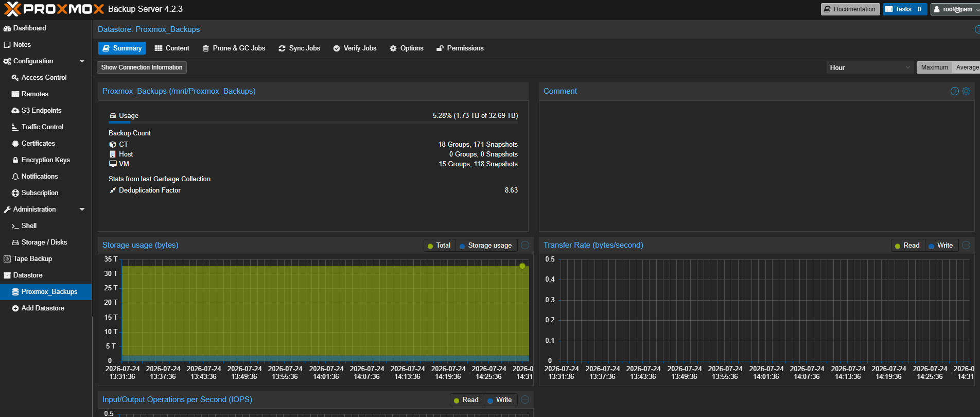Toggle Write series in Transfer Rate chart

(x=941, y=246)
